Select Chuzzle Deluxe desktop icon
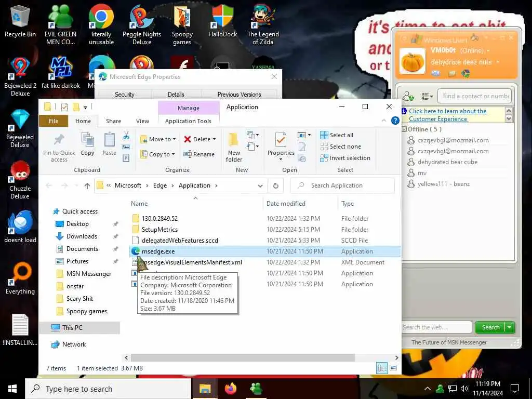Image resolution: width=532 pixels, height=399 pixels. point(20,180)
